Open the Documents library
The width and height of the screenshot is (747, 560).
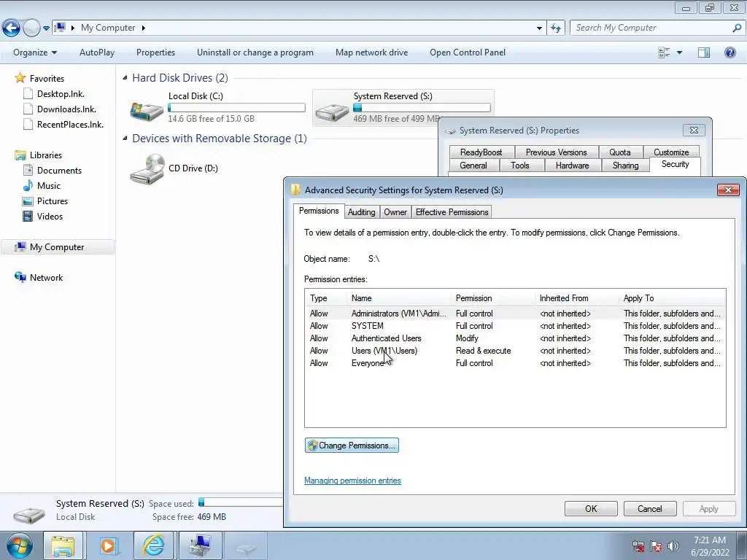[53, 171]
